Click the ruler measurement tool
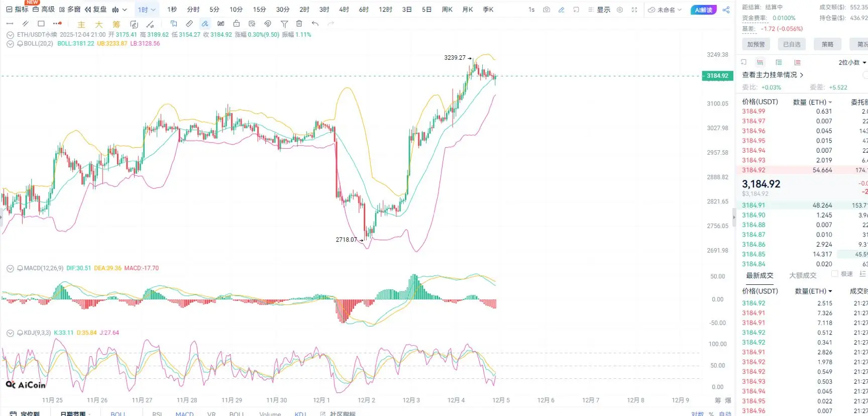The height and width of the screenshot is (416, 868). coord(189,24)
